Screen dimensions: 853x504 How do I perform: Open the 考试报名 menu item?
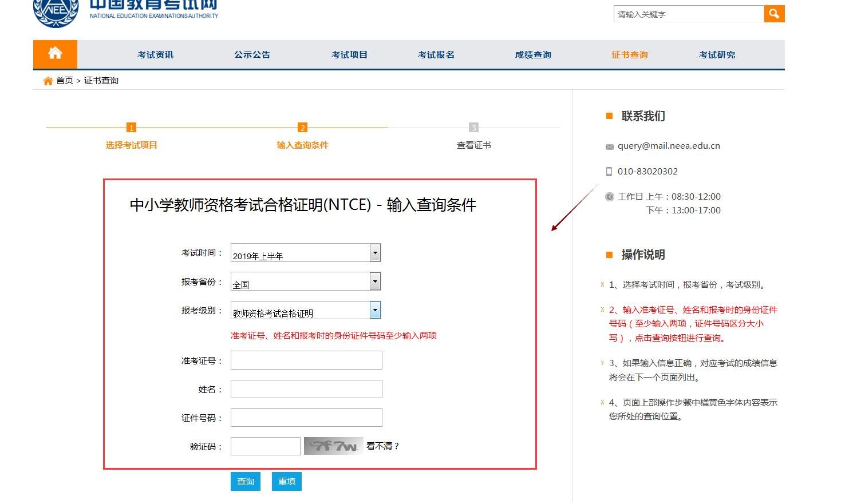pyautogui.click(x=436, y=54)
